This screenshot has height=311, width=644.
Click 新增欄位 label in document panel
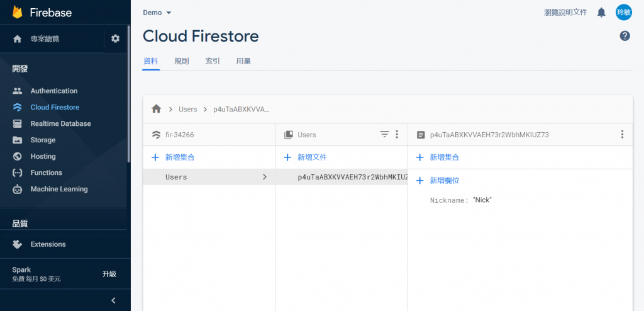tap(445, 181)
